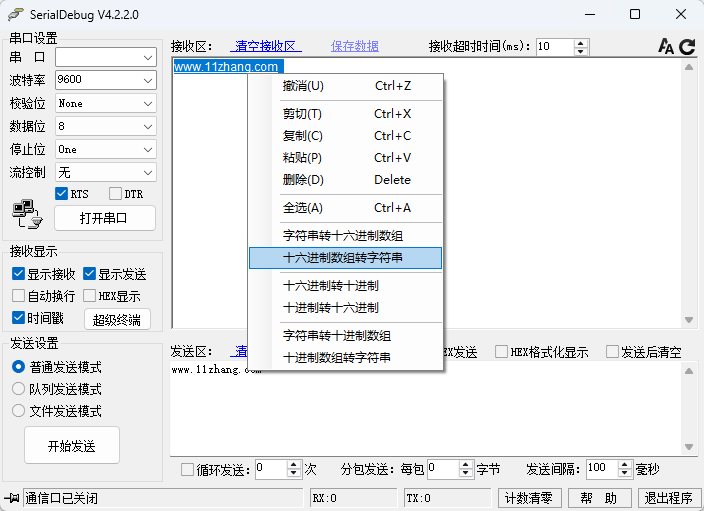This screenshot has height=511, width=704.
Task: Enable 循环发送 checkbox
Action: point(187,470)
